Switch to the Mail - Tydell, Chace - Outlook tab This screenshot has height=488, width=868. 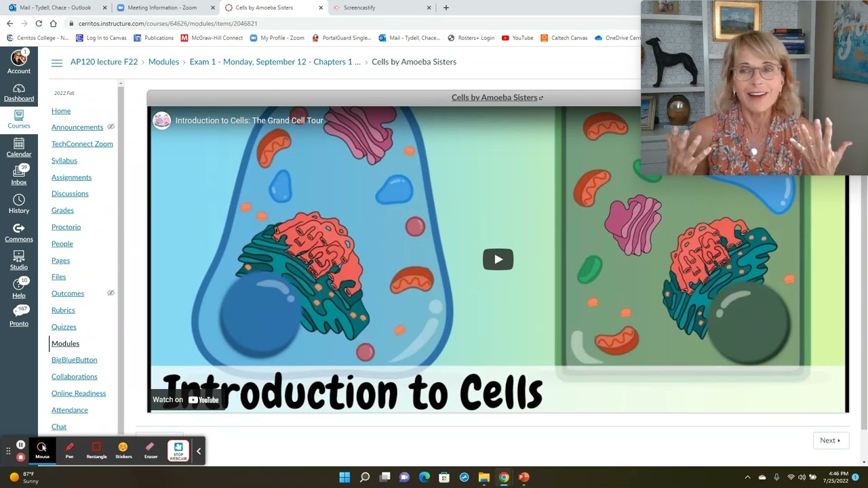pos(56,7)
